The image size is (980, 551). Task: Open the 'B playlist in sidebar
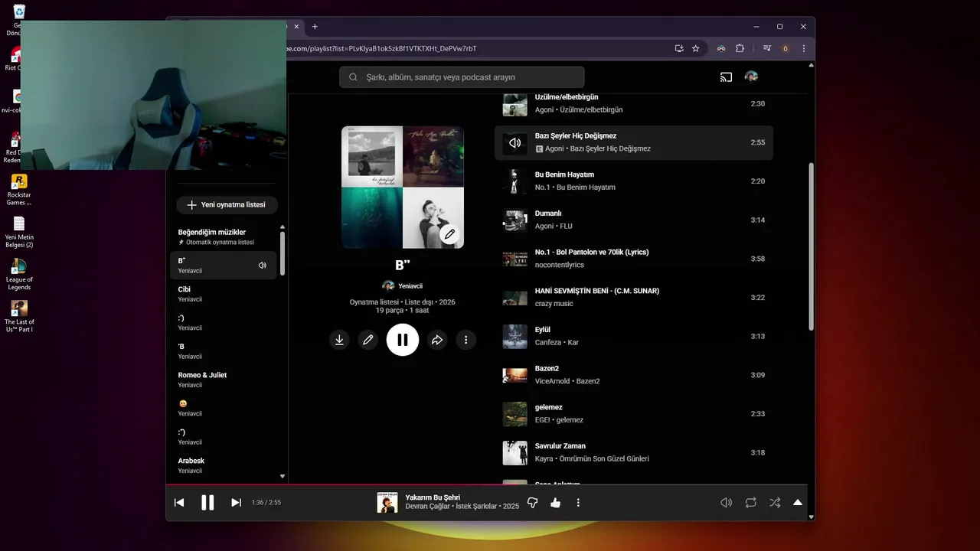[223, 351]
